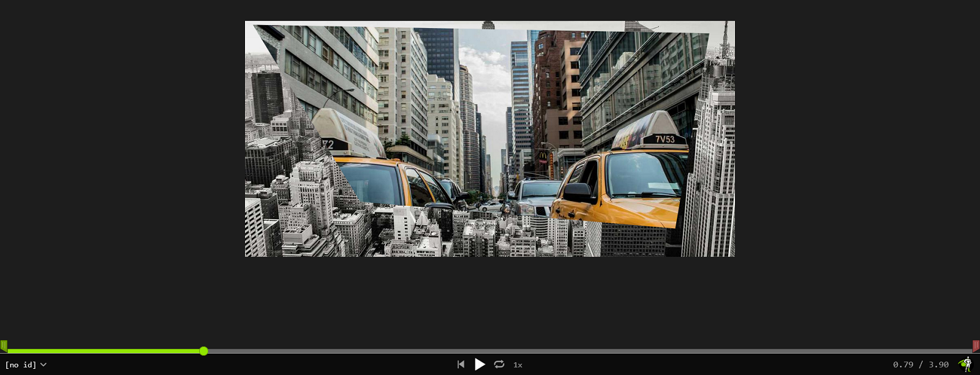Expand the chevron beside [no id]
This screenshot has width=980, height=375.
click(43, 365)
